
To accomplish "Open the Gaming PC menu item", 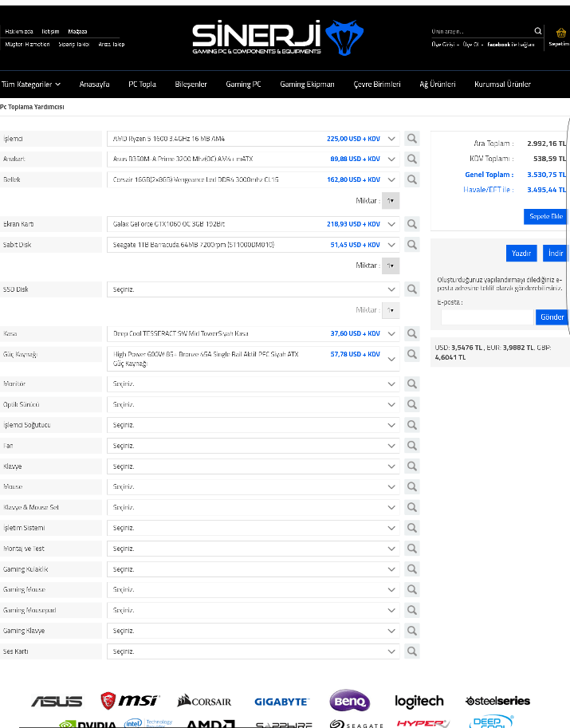I will click(243, 84).
